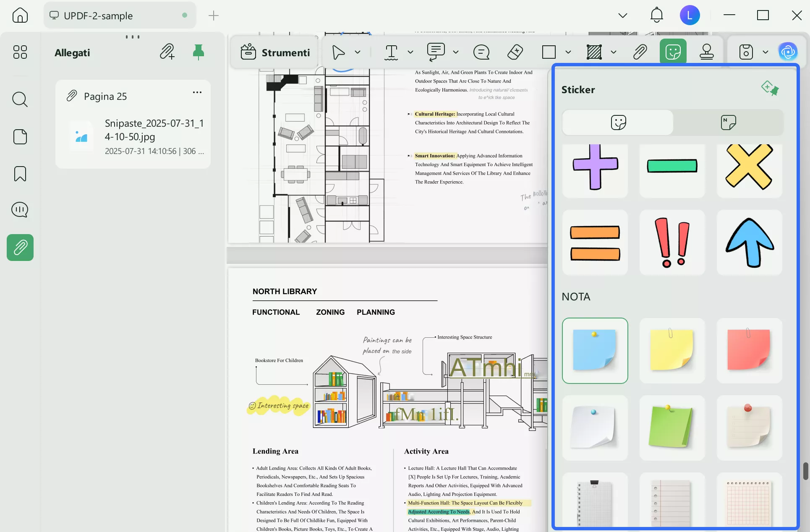
Task: Click the Strumenti button
Action: coord(275,52)
